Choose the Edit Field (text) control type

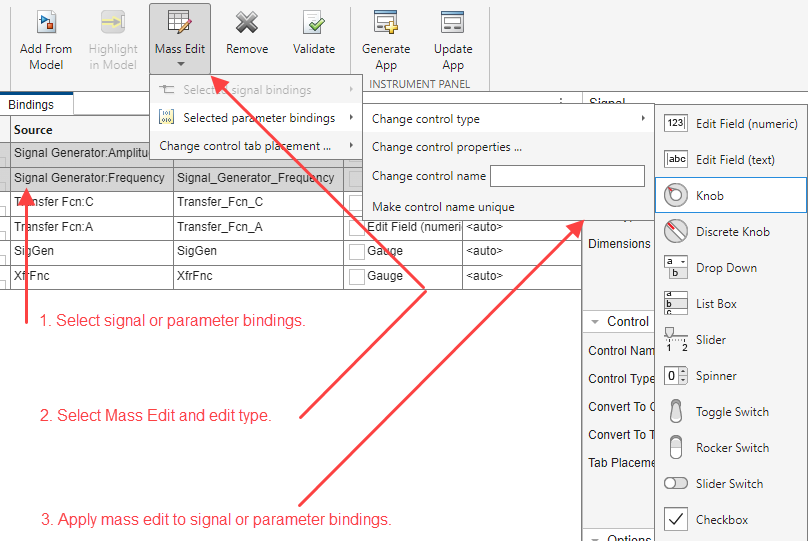(x=731, y=160)
